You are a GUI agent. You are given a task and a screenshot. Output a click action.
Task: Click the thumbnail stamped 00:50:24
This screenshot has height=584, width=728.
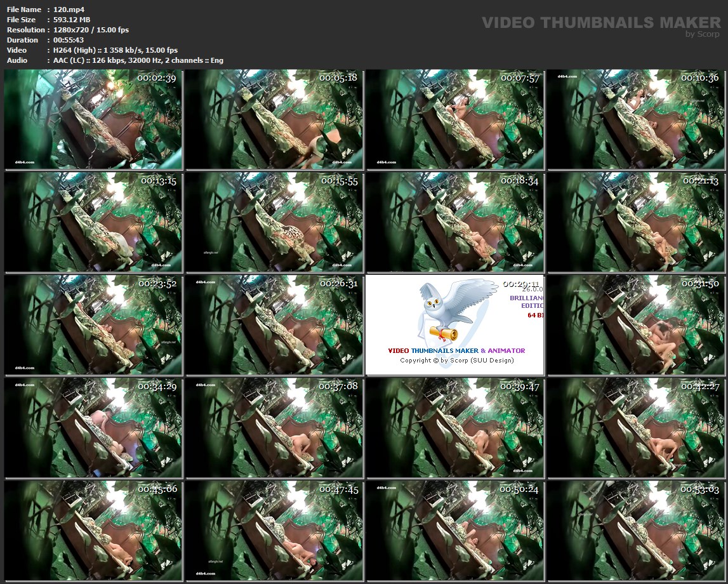click(x=455, y=530)
